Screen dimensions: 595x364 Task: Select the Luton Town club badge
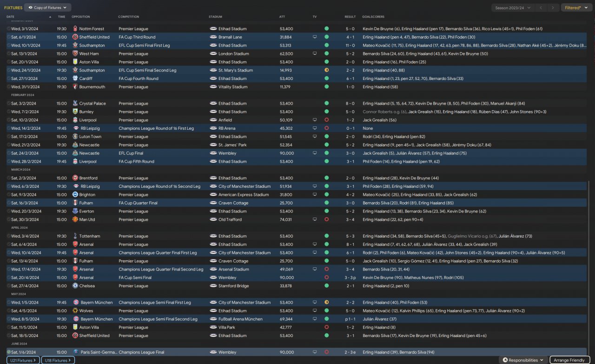75,137
